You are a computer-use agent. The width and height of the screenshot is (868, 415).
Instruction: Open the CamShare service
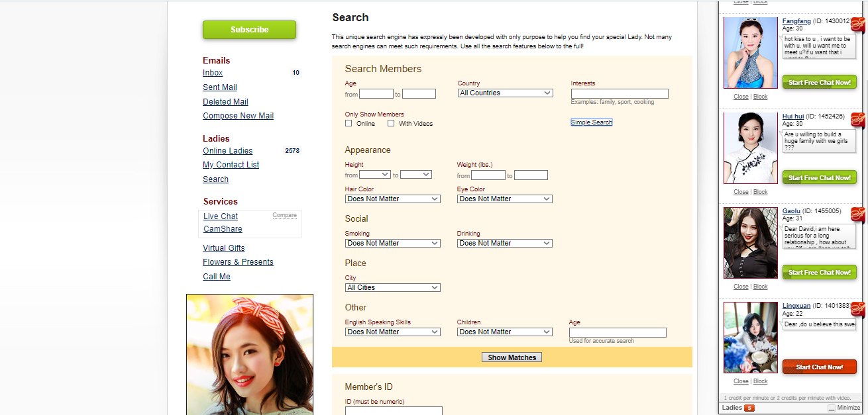point(223,229)
